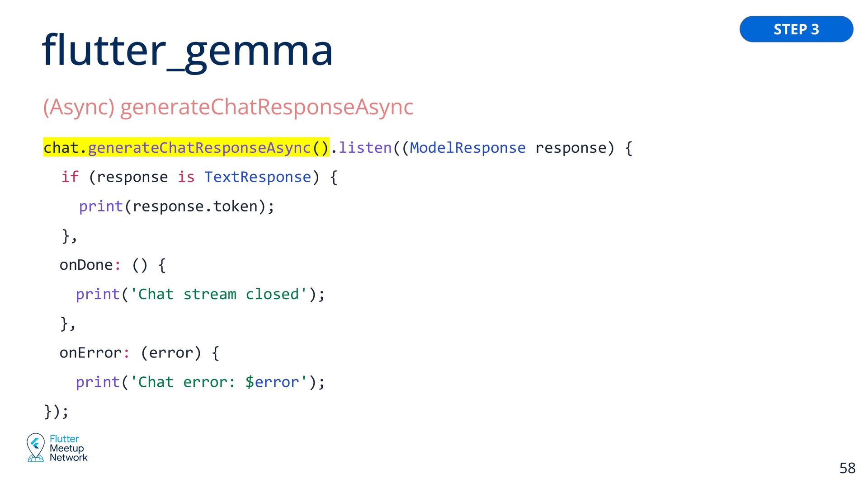
Task: Click the generateChatResponseAsync subtitle text
Action: [x=267, y=107]
